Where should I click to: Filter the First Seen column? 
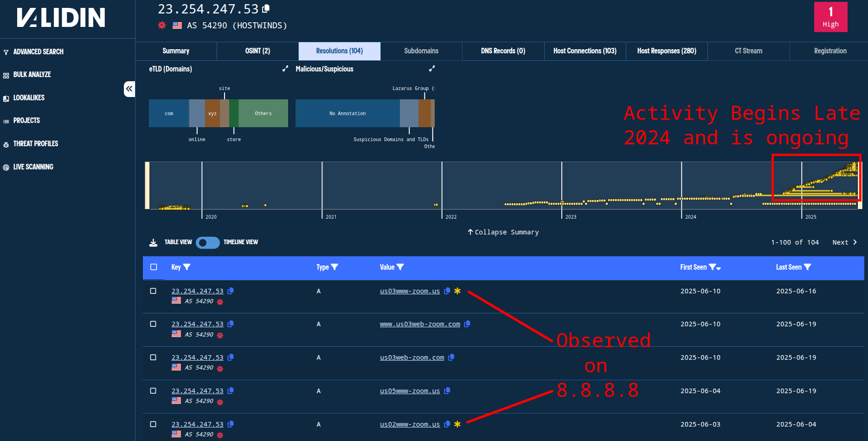click(713, 267)
